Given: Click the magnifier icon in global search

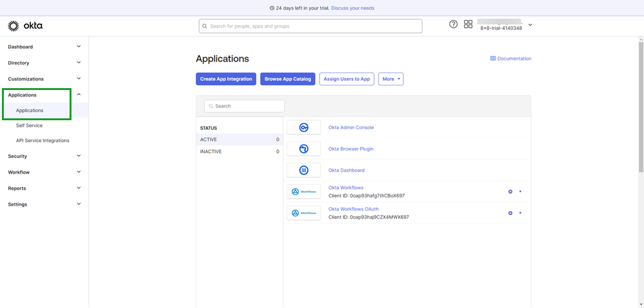Looking at the screenshot, I should 205,26.
